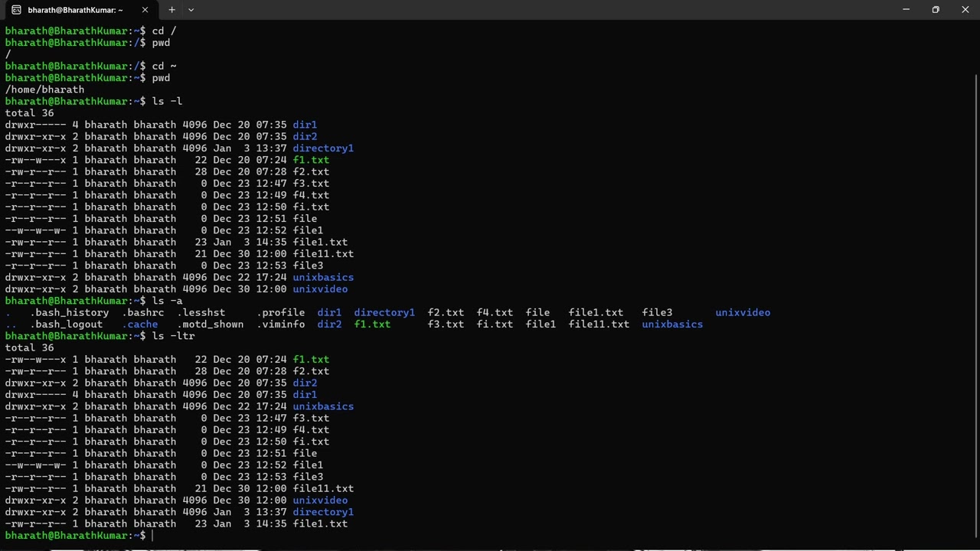Click 'f3.txt' in the ls -l listing
The width and height of the screenshot is (980, 551).
(311, 184)
